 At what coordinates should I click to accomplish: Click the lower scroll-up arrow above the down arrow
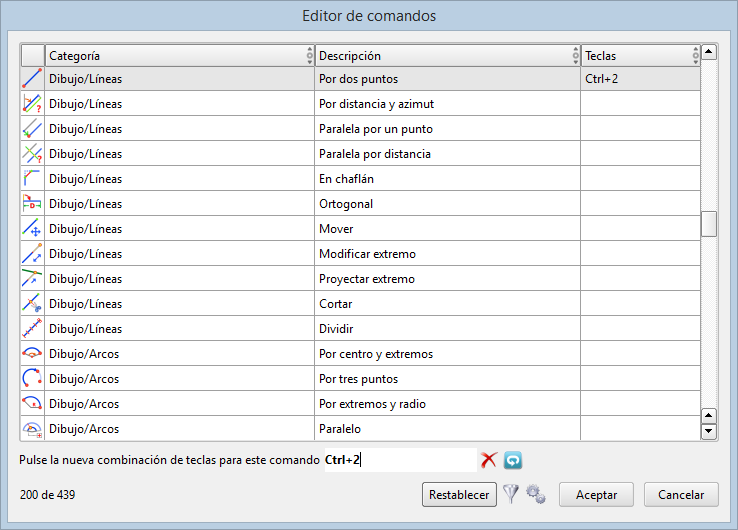coord(709,416)
